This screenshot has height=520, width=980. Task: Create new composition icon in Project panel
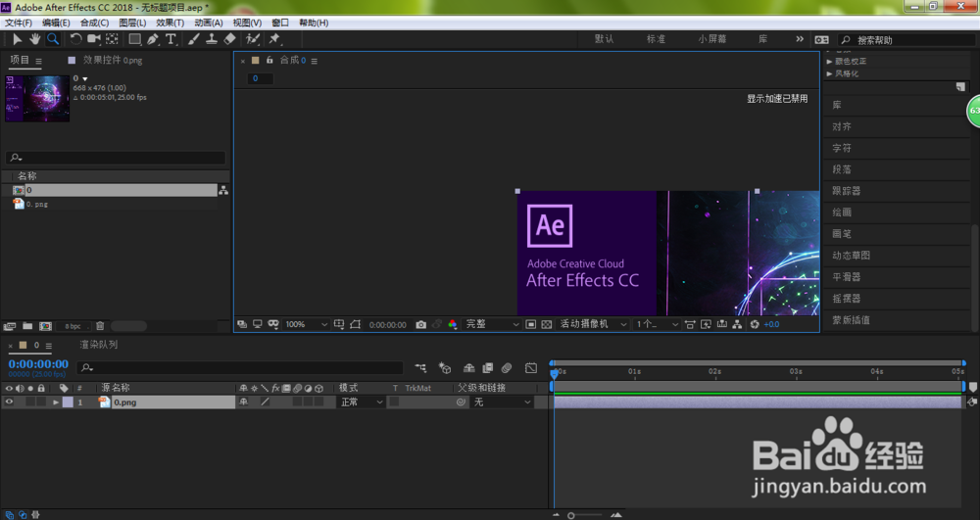click(46, 326)
